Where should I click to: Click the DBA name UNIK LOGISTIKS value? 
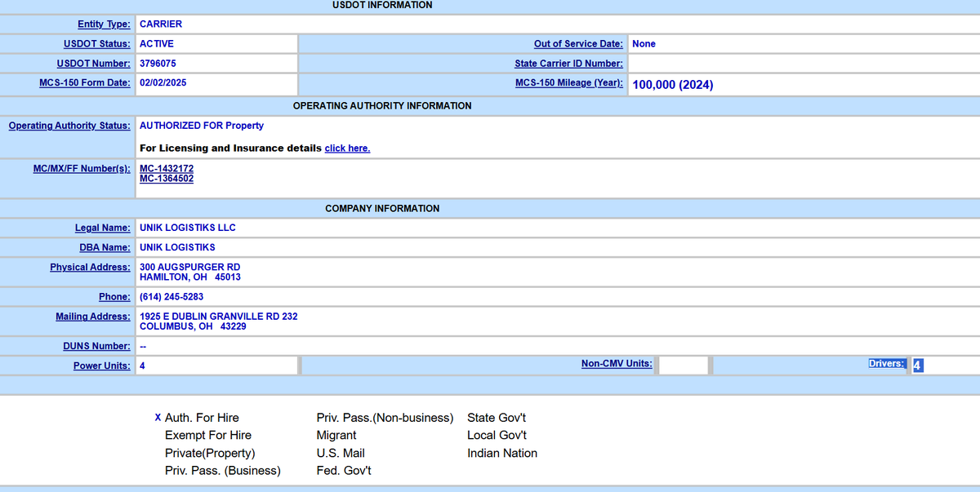(x=177, y=247)
